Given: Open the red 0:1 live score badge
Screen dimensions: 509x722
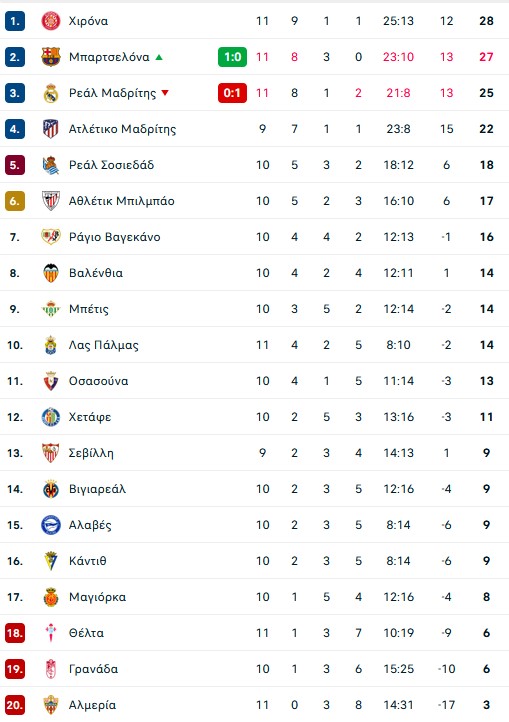Looking at the screenshot, I should point(232,93).
